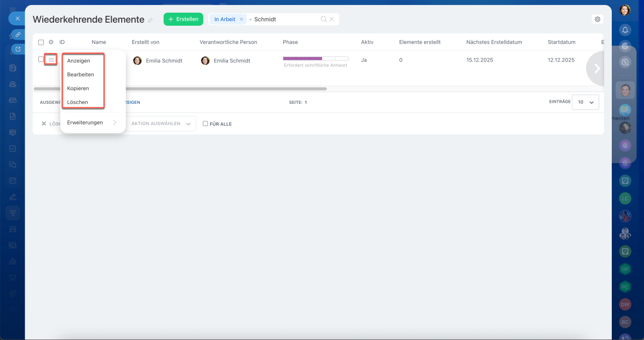
Task: Open grid settings gear in header
Action: [x=51, y=42]
